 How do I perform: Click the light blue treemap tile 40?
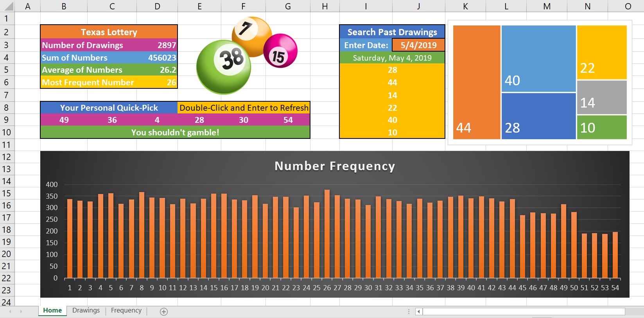538,59
